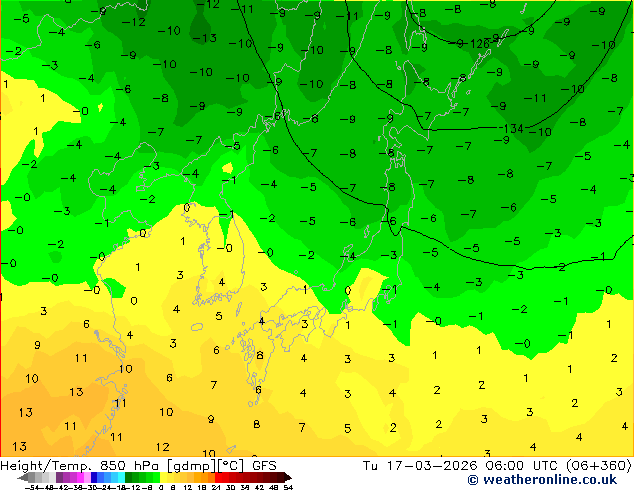634x490 pixels.
Task: Click the gray left arrow of the color scale
Action: [22, 478]
